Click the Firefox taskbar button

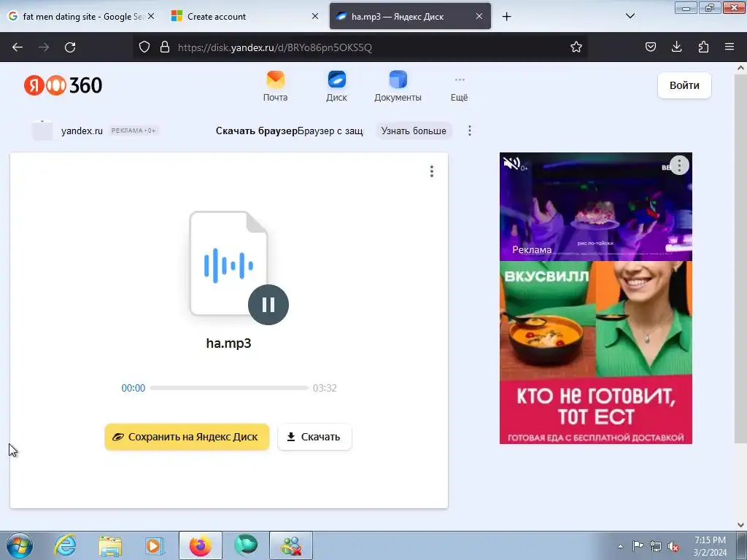[x=201, y=545]
